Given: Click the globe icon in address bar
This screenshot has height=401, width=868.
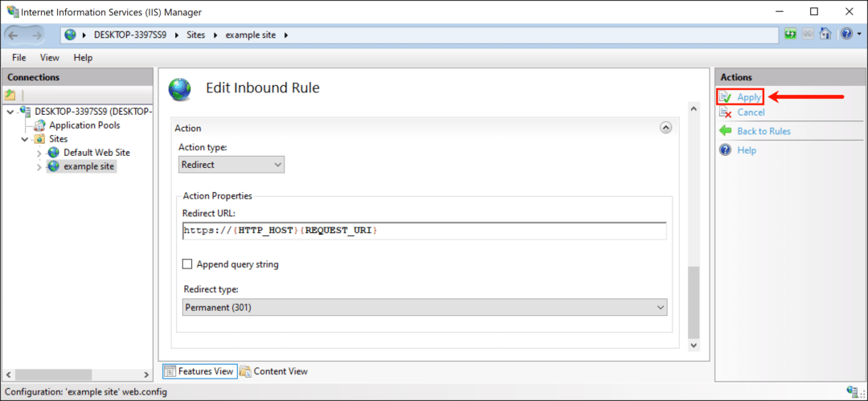Looking at the screenshot, I should 70,35.
